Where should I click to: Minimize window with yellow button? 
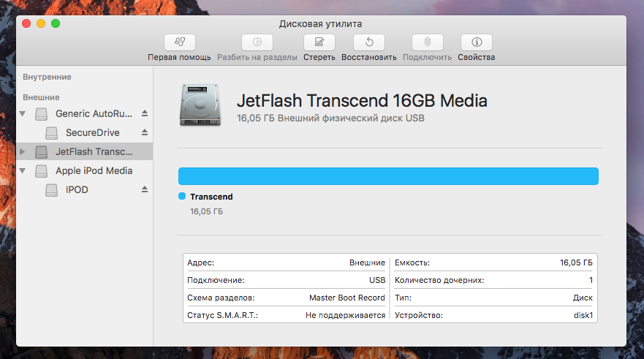[x=41, y=23]
